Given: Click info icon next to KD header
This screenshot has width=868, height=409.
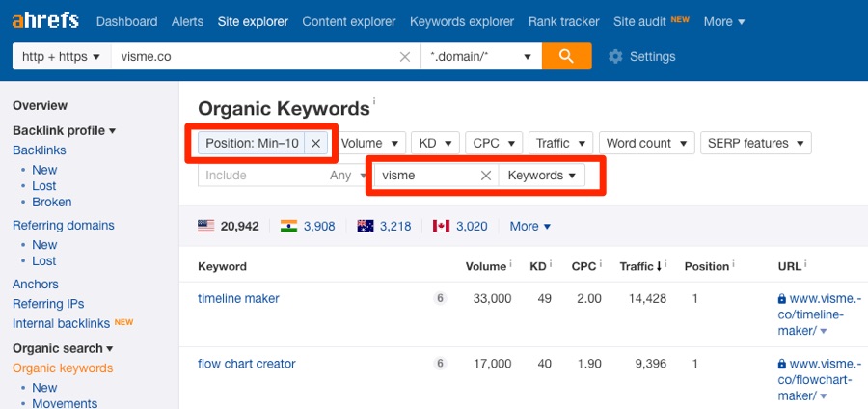Looking at the screenshot, I should [x=551, y=263].
